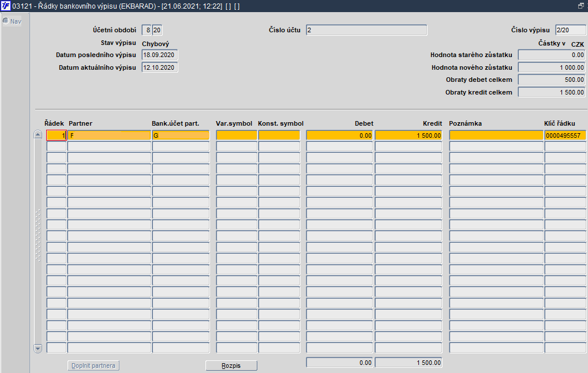Screen dimensions: 588x373
Task: Click the Konst. symbol field in first row
Action: (279, 135)
